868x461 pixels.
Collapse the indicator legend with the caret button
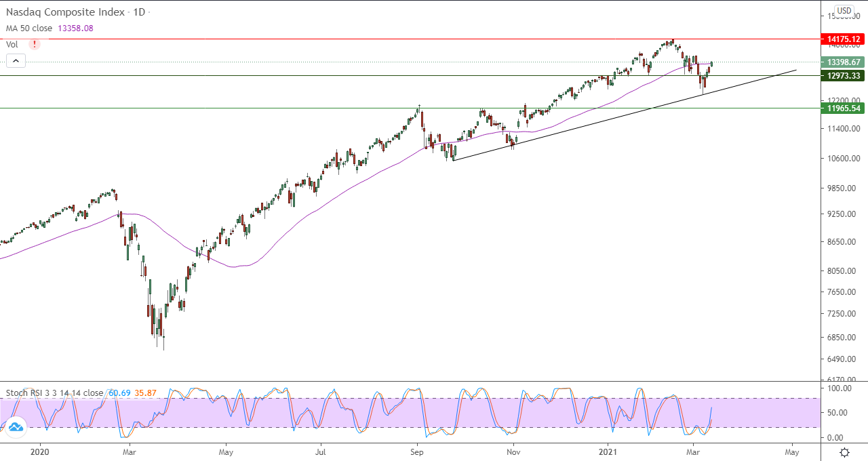click(x=16, y=61)
